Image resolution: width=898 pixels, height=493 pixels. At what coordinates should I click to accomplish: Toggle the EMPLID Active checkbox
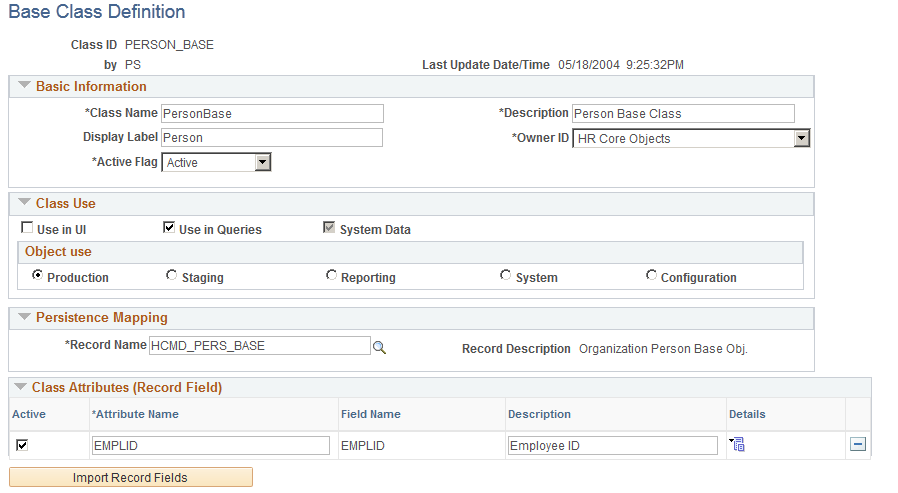tap(22, 445)
